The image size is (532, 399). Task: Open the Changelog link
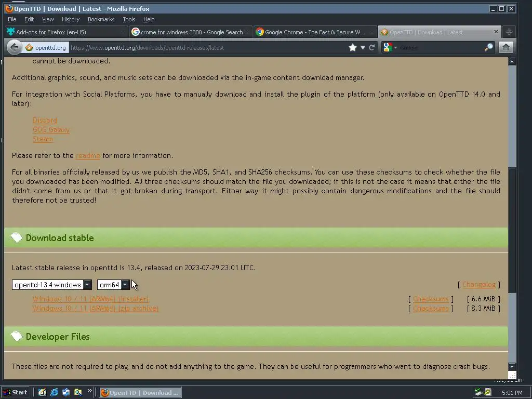point(478,284)
